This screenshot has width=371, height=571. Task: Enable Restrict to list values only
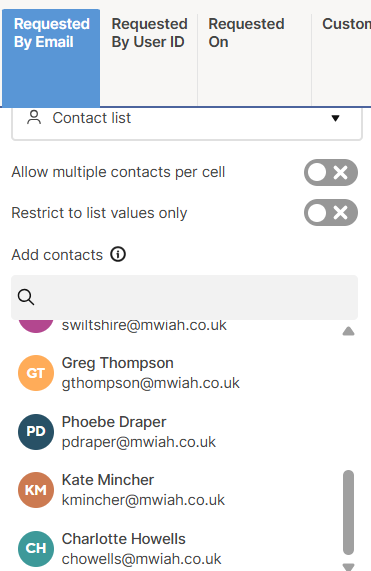331,213
